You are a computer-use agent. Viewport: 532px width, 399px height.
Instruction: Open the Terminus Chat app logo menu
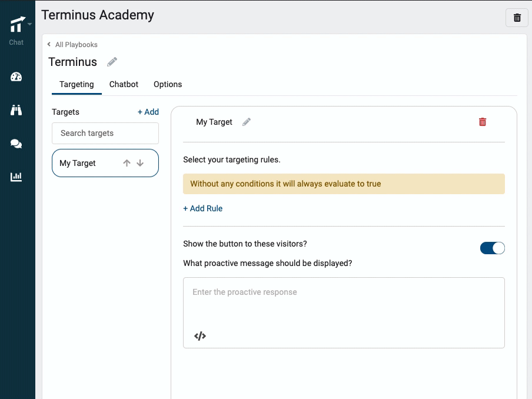pyautogui.click(x=17, y=25)
